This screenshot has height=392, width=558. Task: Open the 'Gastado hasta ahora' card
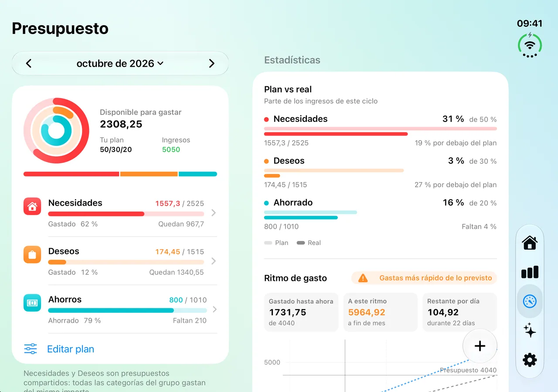301,312
